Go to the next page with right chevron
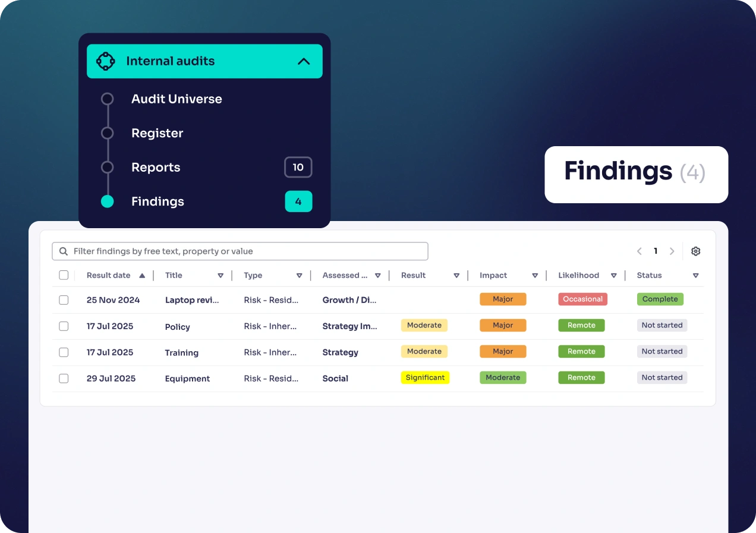The image size is (756, 533). [x=672, y=251]
